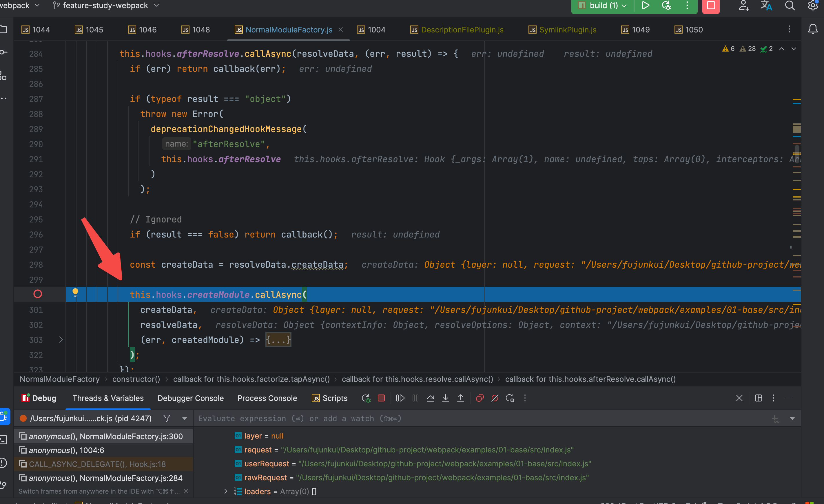The image size is (824, 504).
Task: Open the Notifications bell icon
Action: pyautogui.click(x=813, y=30)
